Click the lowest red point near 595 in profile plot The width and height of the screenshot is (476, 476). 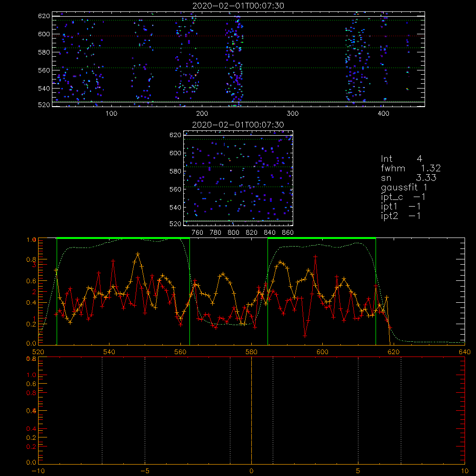click(305, 336)
